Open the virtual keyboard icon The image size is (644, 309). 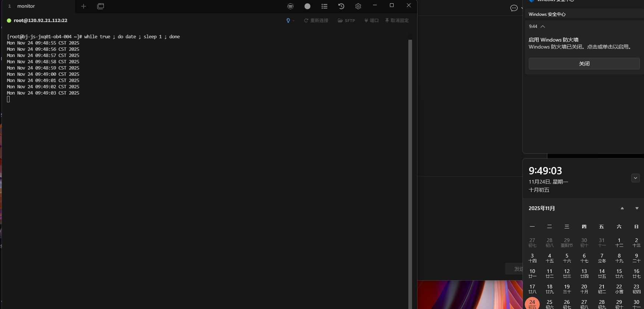(x=291, y=6)
